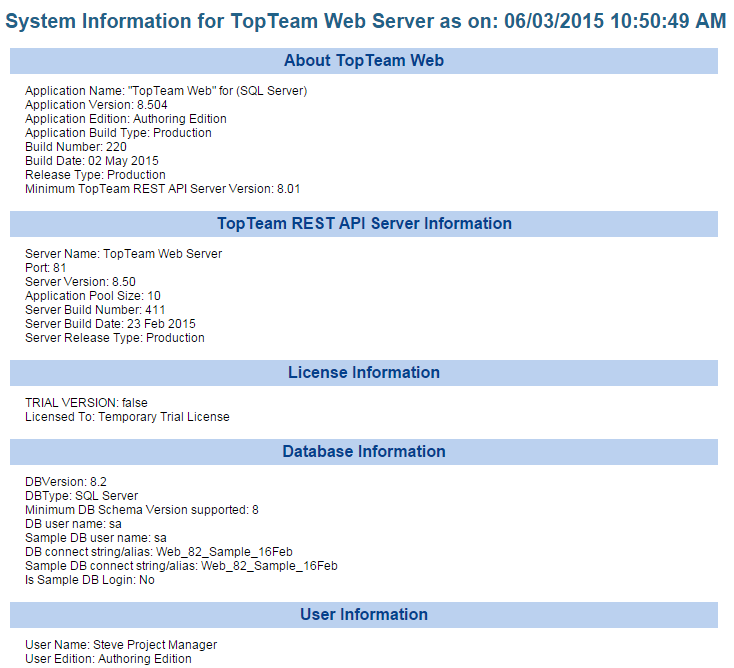Click the Build Number 220 line

[76, 147]
